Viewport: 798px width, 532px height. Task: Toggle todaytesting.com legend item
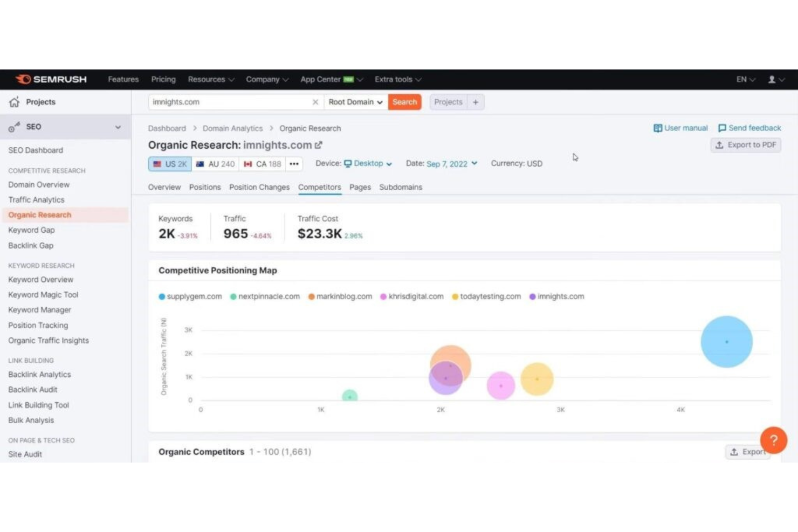pos(486,296)
